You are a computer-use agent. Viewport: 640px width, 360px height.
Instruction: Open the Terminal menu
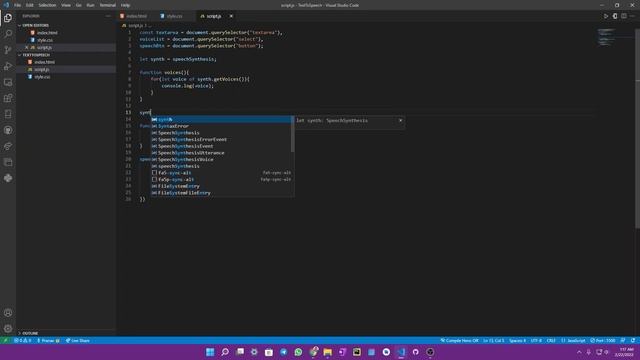(x=108, y=5)
